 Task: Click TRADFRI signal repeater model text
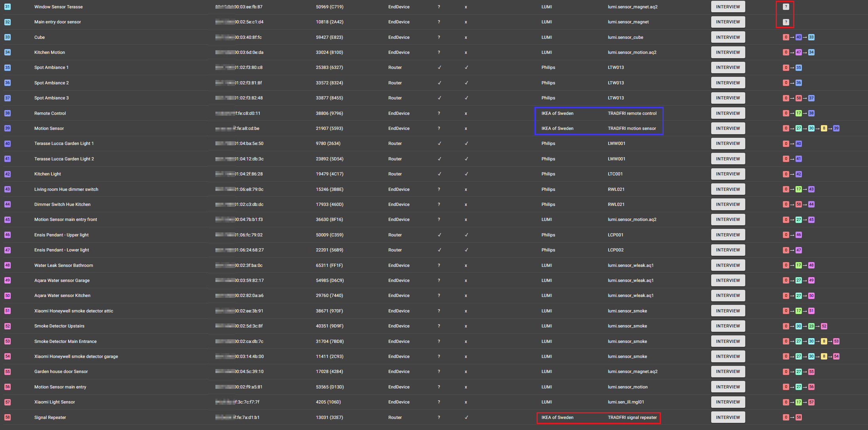(x=632, y=417)
